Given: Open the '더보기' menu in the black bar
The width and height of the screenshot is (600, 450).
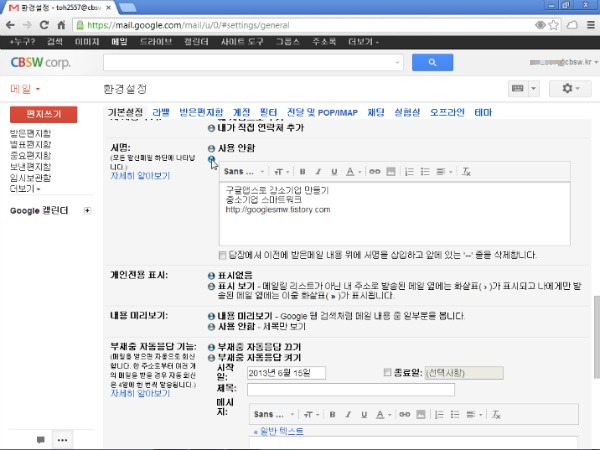Looking at the screenshot, I should (364, 42).
